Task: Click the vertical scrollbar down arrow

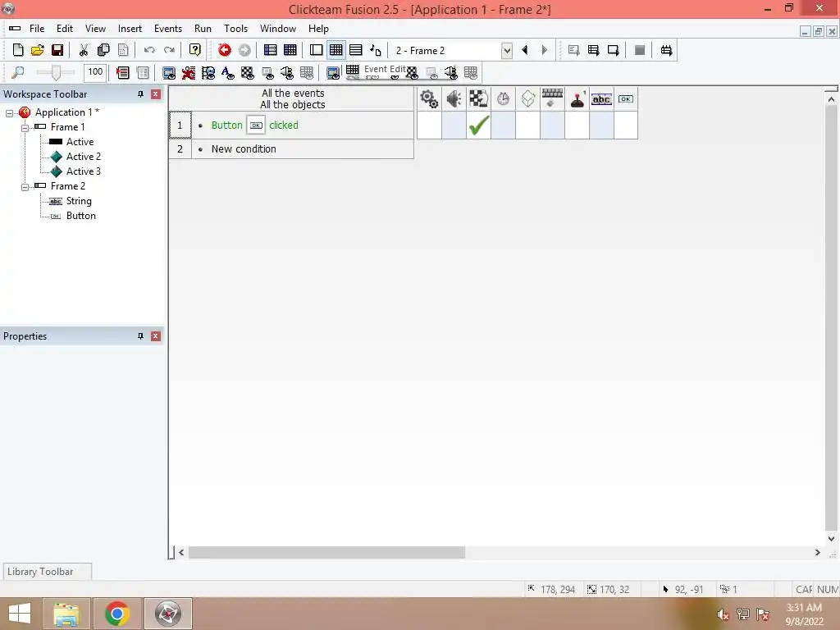Action: click(831, 539)
